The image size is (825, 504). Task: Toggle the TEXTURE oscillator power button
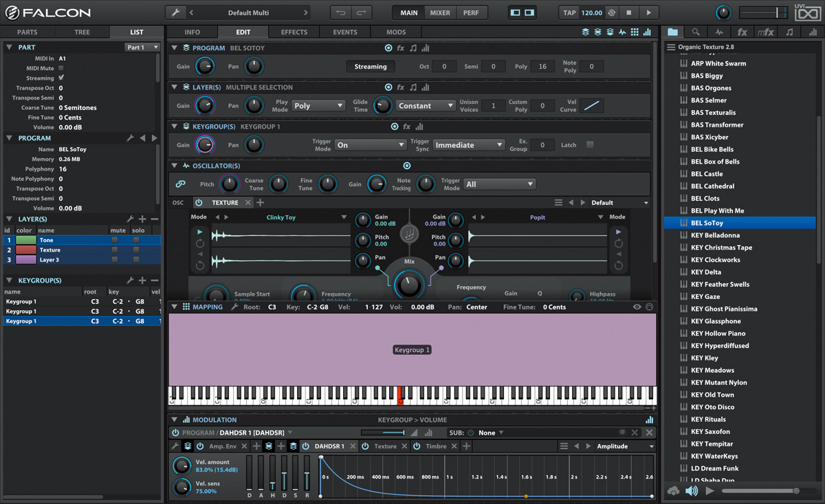pos(199,203)
